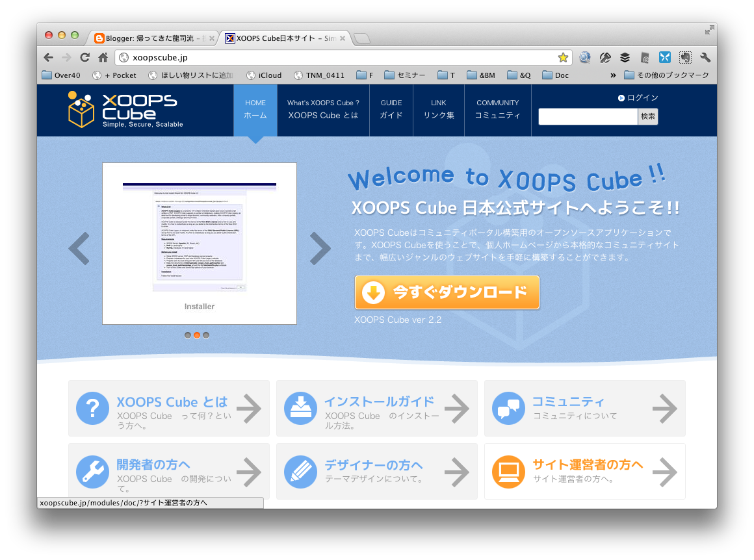754x560 pixels.
Task: Close the XOOPS Cube日本サイト tab
Action: (343, 38)
